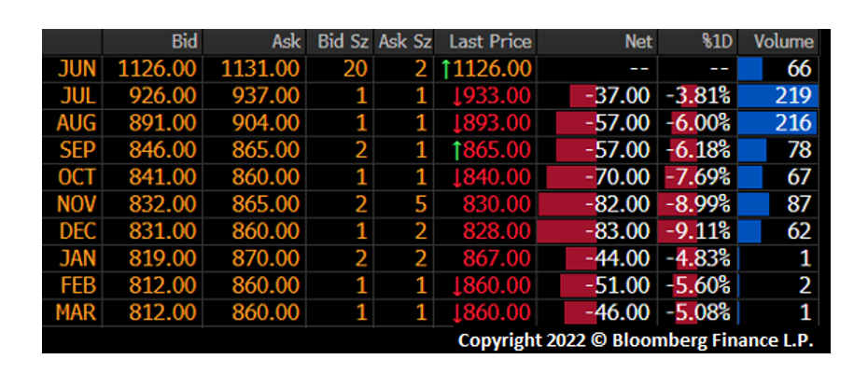Sort by the Bid column header

tap(184, 41)
